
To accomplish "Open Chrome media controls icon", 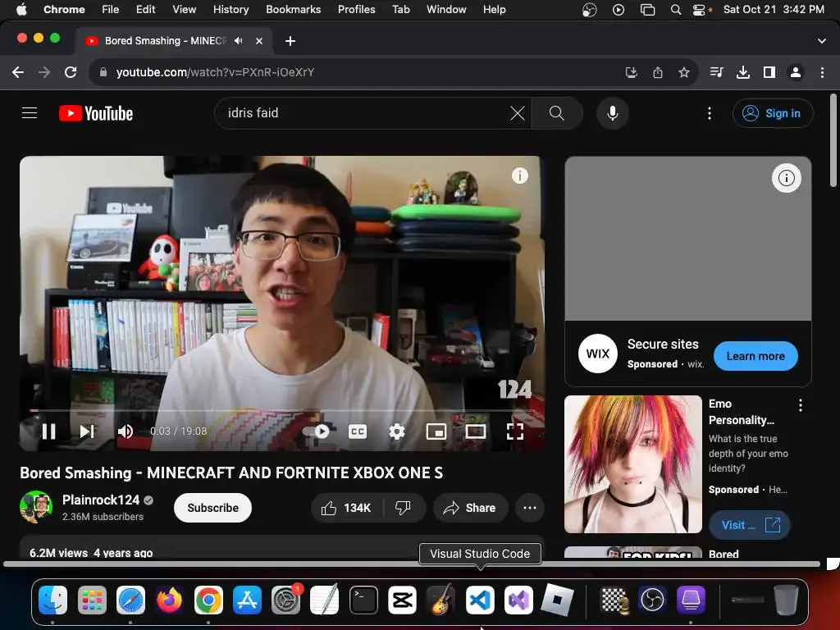I will (x=716, y=72).
